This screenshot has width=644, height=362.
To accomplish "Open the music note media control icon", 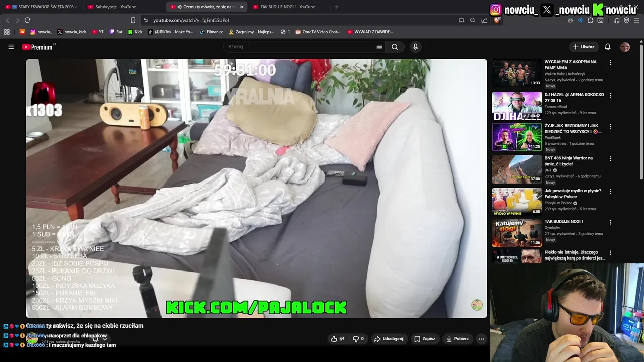I will (616, 20).
